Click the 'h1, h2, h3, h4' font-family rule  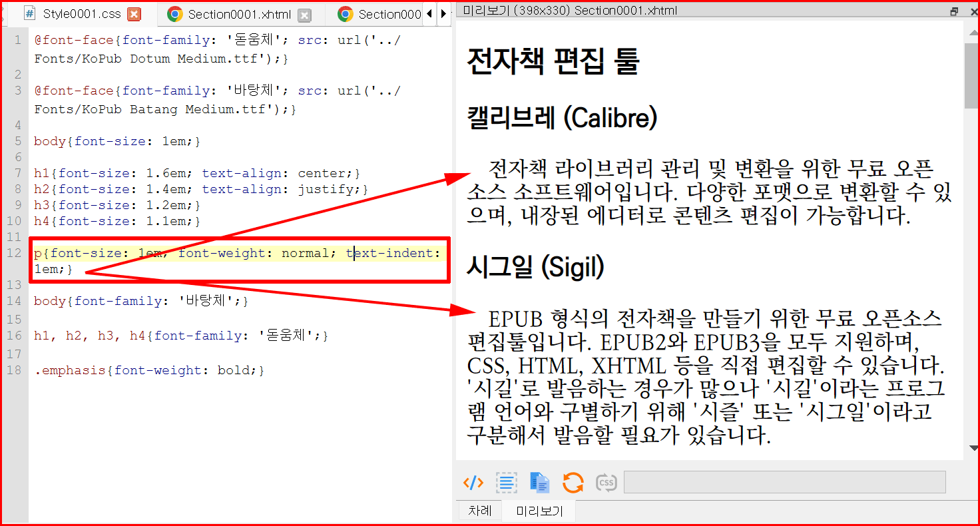pyautogui.click(x=181, y=336)
